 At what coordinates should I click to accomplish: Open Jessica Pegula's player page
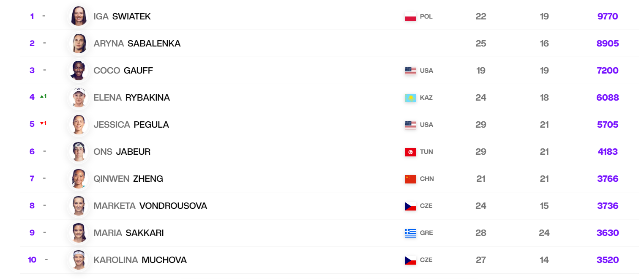click(x=131, y=125)
